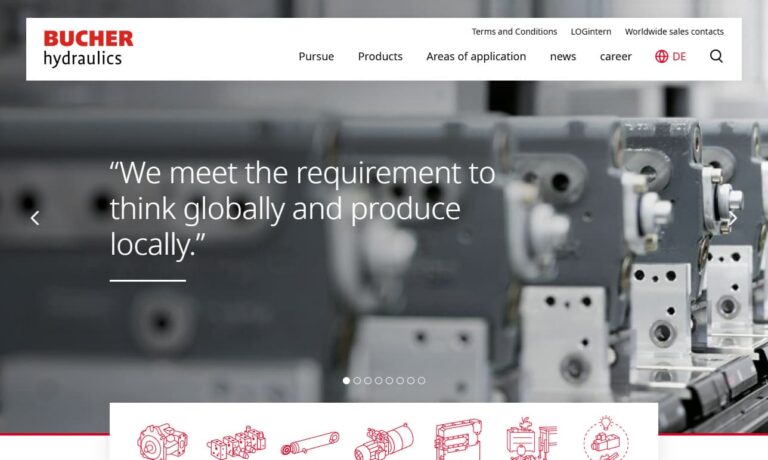
Task: Open the search magnifier icon
Action: [716, 56]
